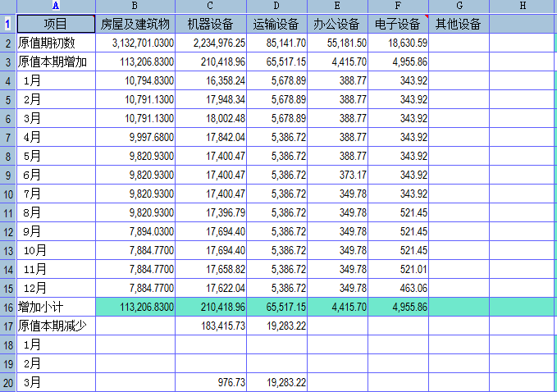Select the column D header
The height and width of the screenshot is (392, 557).
point(276,6)
